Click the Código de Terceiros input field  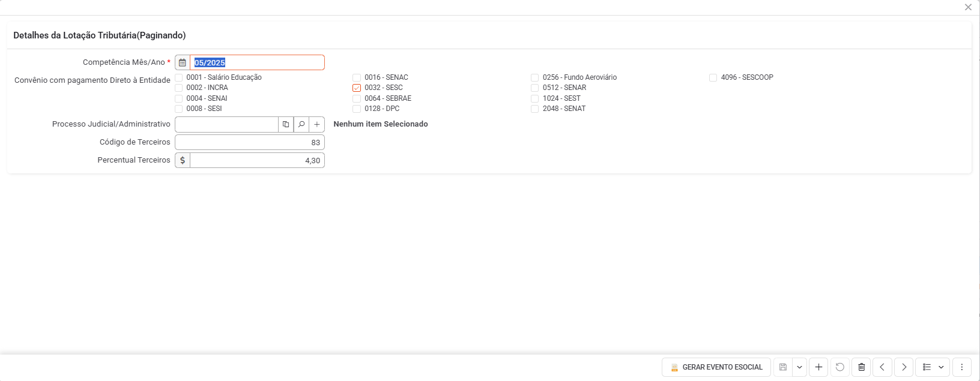(x=249, y=142)
